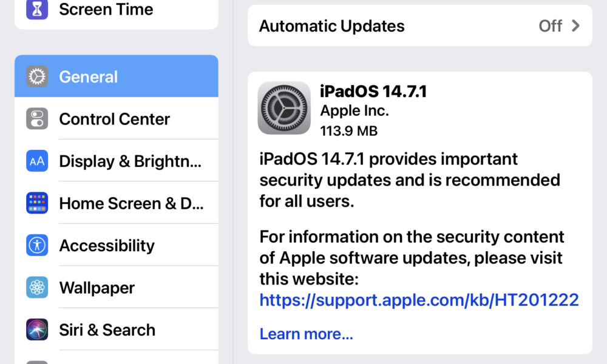Open the Accessibility settings entry

pyautogui.click(x=117, y=245)
